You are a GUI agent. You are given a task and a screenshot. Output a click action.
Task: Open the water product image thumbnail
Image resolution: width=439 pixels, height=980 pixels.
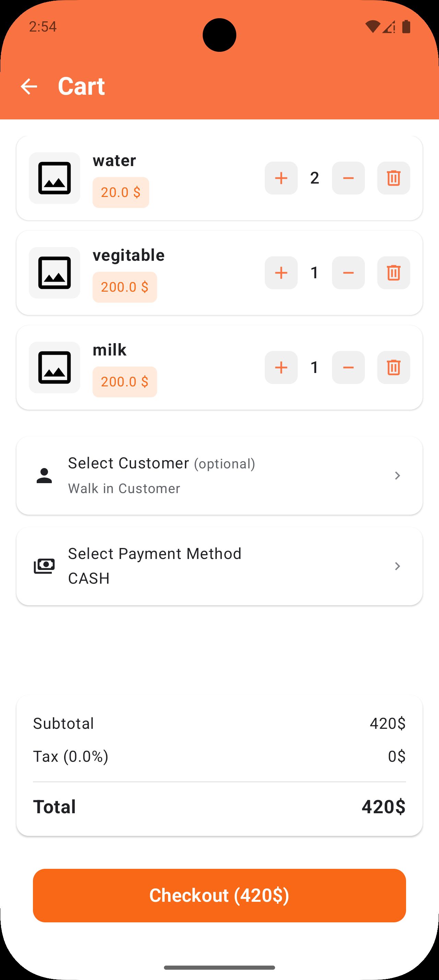click(x=54, y=178)
